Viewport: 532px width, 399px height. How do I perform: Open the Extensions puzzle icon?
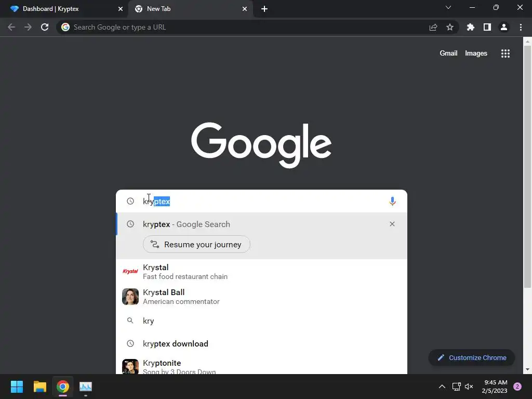(x=471, y=27)
